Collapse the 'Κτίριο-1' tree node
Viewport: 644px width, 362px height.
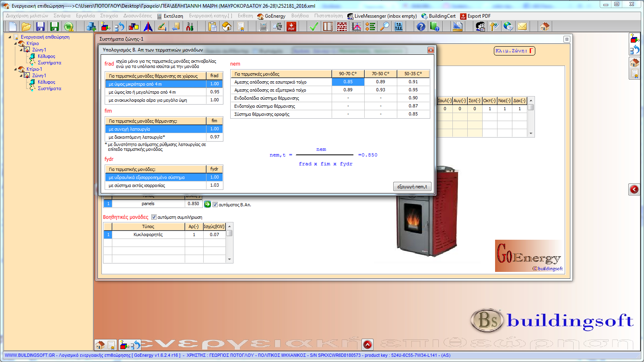(x=16, y=69)
